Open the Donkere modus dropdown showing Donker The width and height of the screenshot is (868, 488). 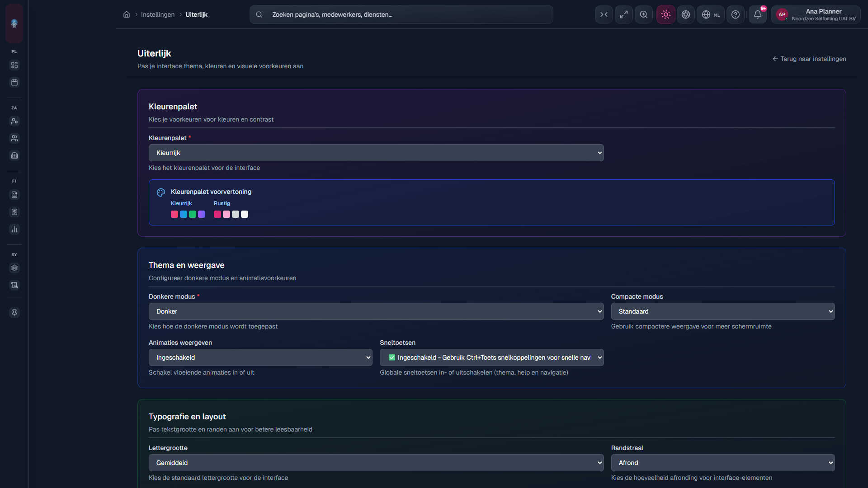pos(376,311)
